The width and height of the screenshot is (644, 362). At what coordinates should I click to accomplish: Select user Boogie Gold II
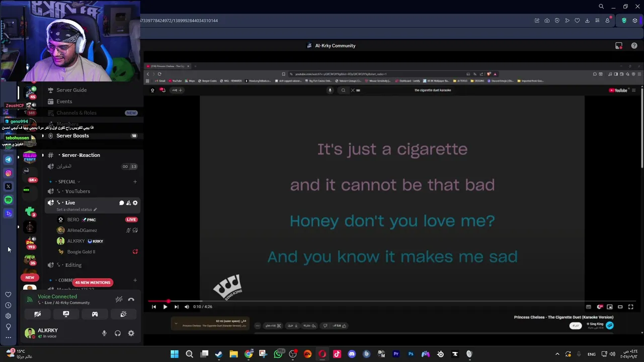pos(81,252)
